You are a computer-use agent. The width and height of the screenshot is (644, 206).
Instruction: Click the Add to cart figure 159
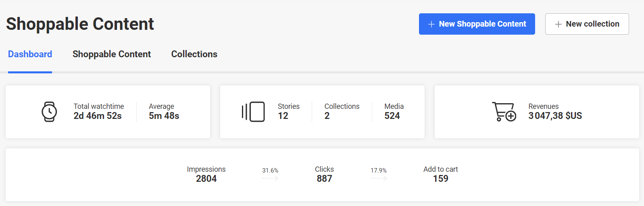coord(441,179)
